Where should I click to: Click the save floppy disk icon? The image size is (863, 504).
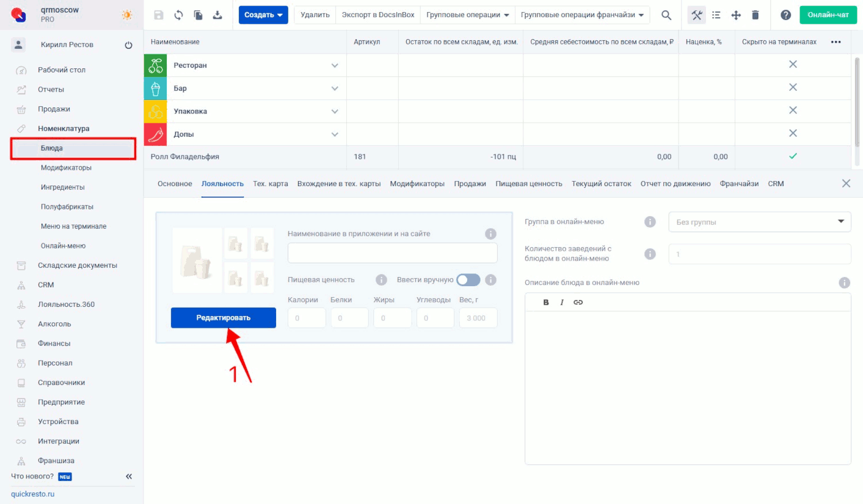(x=159, y=15)
